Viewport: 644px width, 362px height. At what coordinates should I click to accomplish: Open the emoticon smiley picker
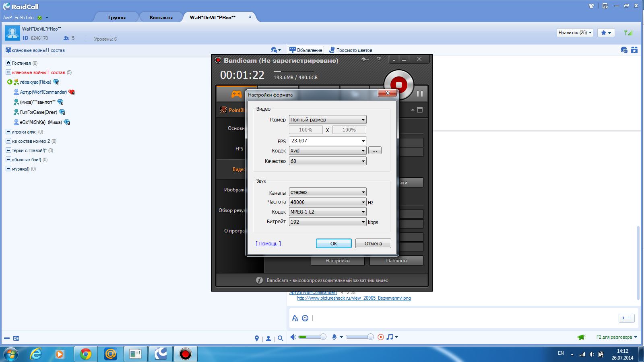pyautogui.click(x=305, y=318)
